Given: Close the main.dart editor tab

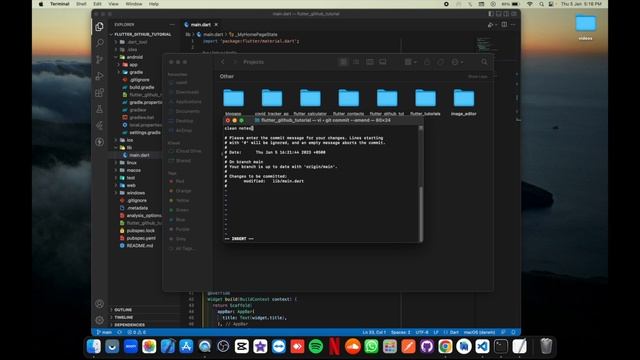Looking at the screenshot, I should click(216, 25).
